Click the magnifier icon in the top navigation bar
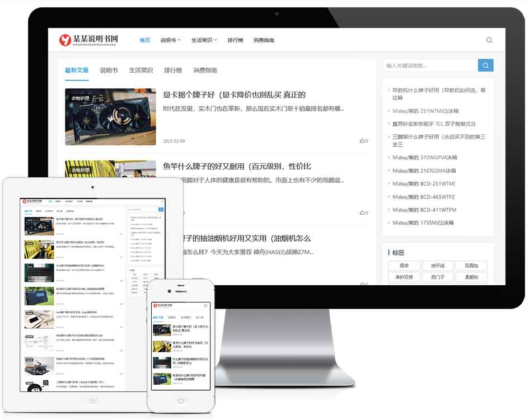Screen dimensions: 529x420 tap(489, 40)
